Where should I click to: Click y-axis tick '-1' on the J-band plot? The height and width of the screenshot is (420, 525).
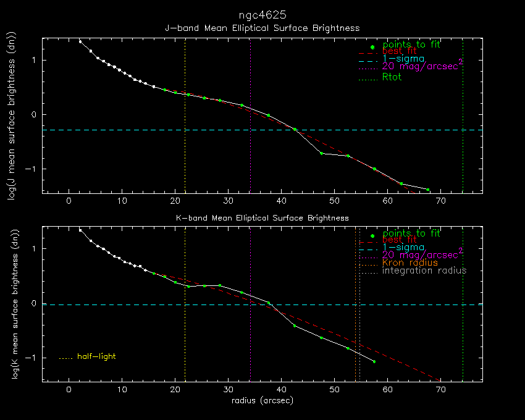[x=31, y=169]
